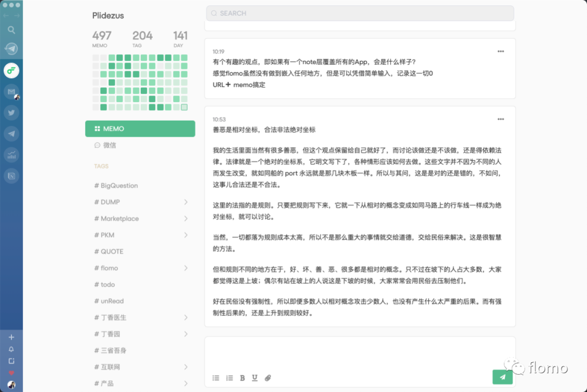Select the MEMO tab in sidebar
Screen dimensions: 587x392
pyautogui.click(x=140, y=129)
